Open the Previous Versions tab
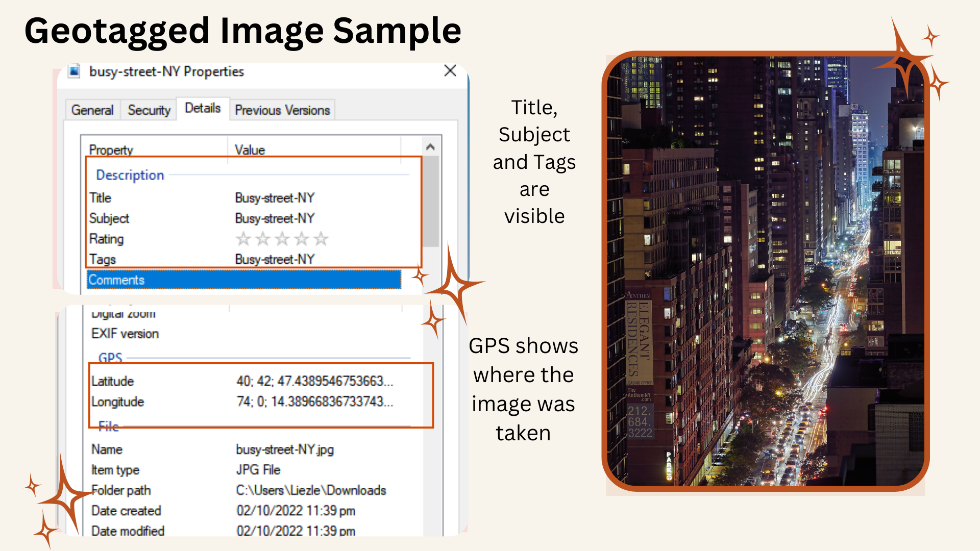Viewport: 980px width, 551px height. pyautogui.click(x=282, y=110)
